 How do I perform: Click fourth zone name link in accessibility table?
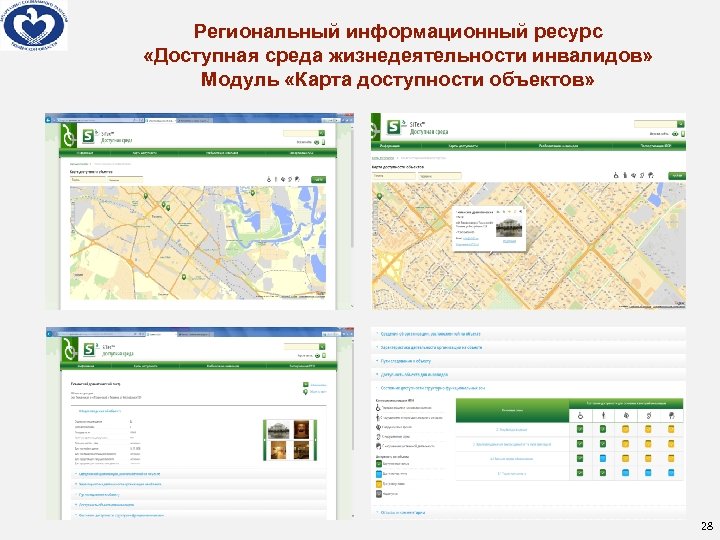tap(512, 473)
